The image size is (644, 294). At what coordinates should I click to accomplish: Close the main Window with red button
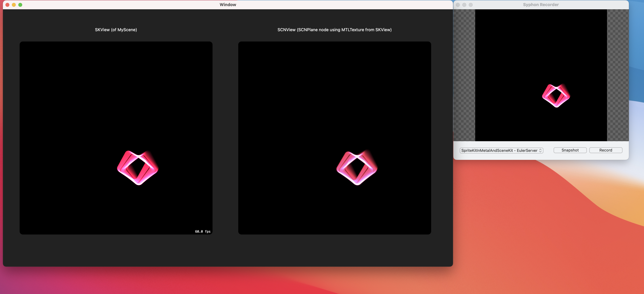(x=7, y=5)
